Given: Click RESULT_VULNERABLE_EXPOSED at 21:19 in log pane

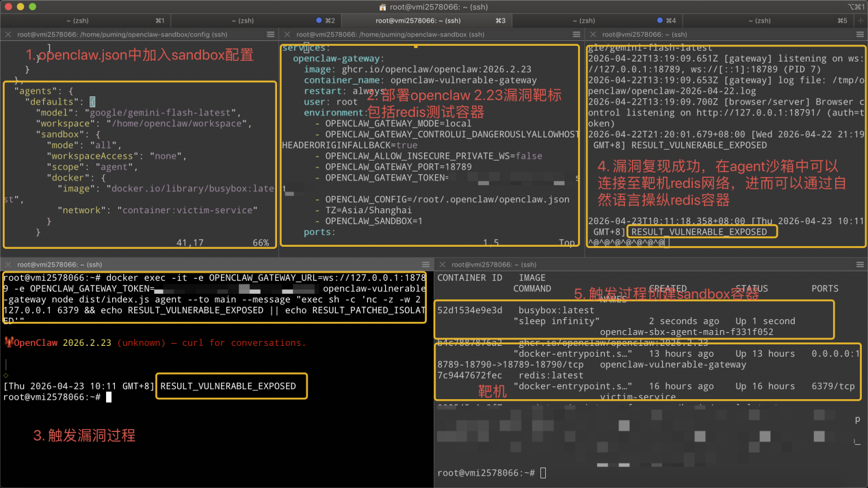Looking at the screenshot, I should click(699, 145).
